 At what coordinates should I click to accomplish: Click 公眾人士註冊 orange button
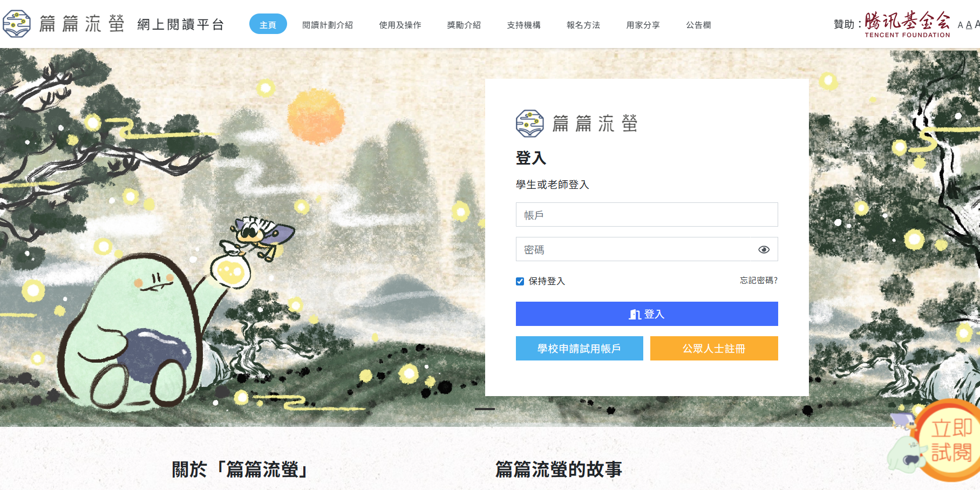tap(714, 348)
